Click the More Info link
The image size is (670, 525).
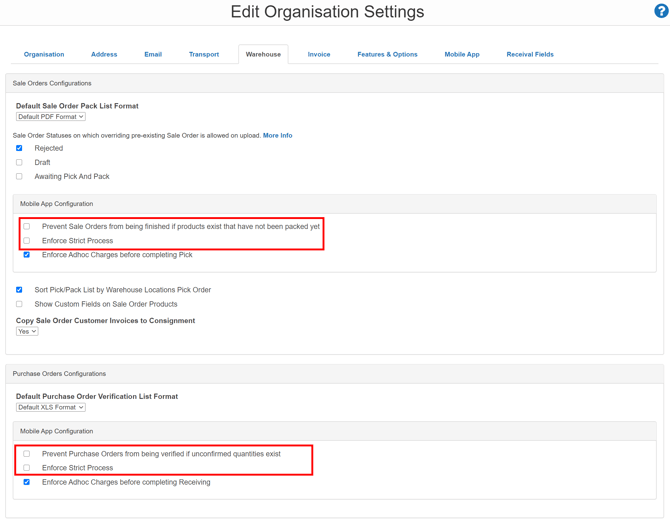coord(277,135)
